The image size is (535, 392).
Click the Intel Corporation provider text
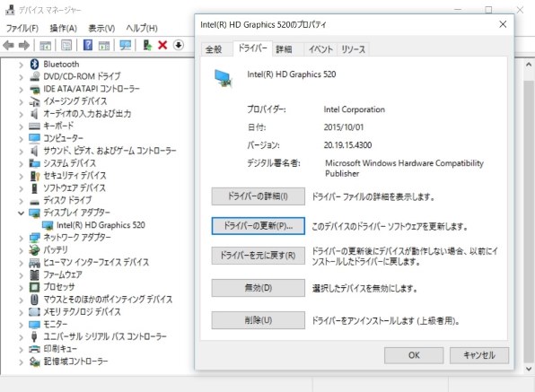click(x=355, y=109)
